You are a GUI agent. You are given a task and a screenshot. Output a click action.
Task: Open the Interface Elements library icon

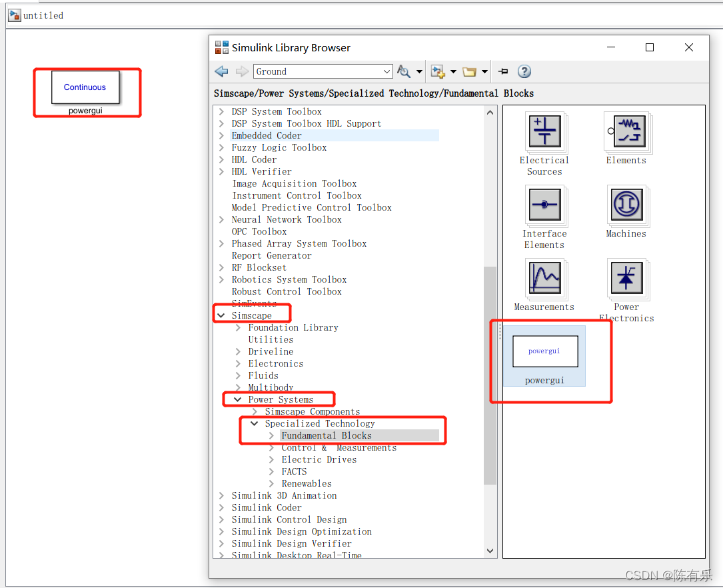[x=544, y=205]
